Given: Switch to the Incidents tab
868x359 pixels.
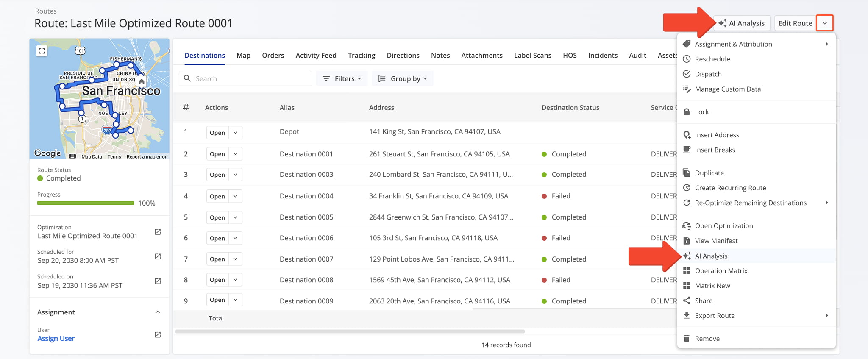Looking at the screenshot, I should pos(603,55).
